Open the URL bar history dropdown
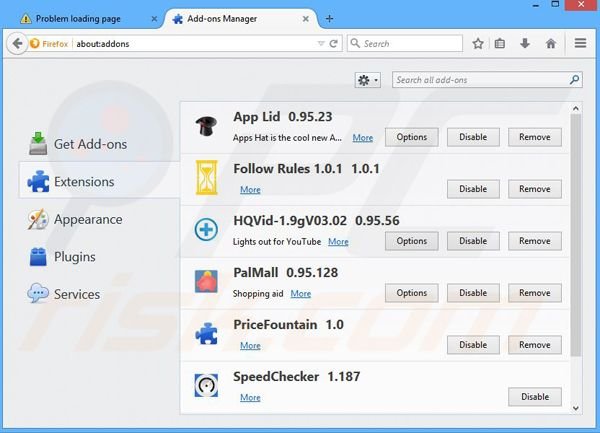 [321, 44]
